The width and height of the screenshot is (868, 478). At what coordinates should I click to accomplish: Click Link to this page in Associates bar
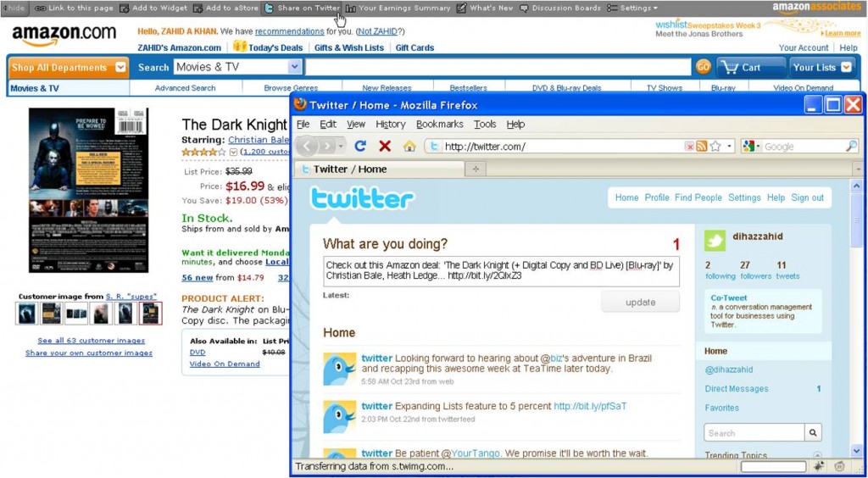point(74,8)
